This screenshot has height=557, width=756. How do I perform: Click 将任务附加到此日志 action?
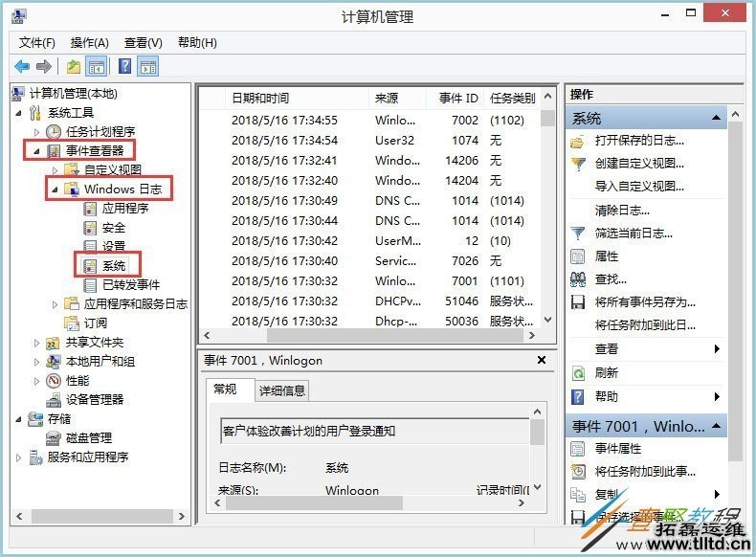(x=645, y=325)
